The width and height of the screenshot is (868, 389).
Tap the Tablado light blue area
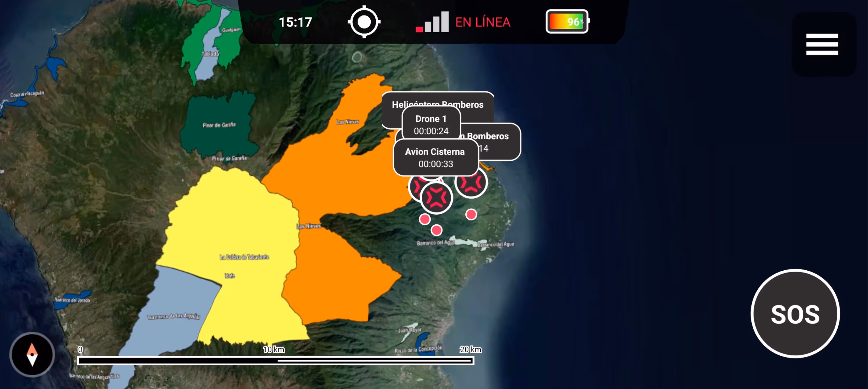point(210,54)
